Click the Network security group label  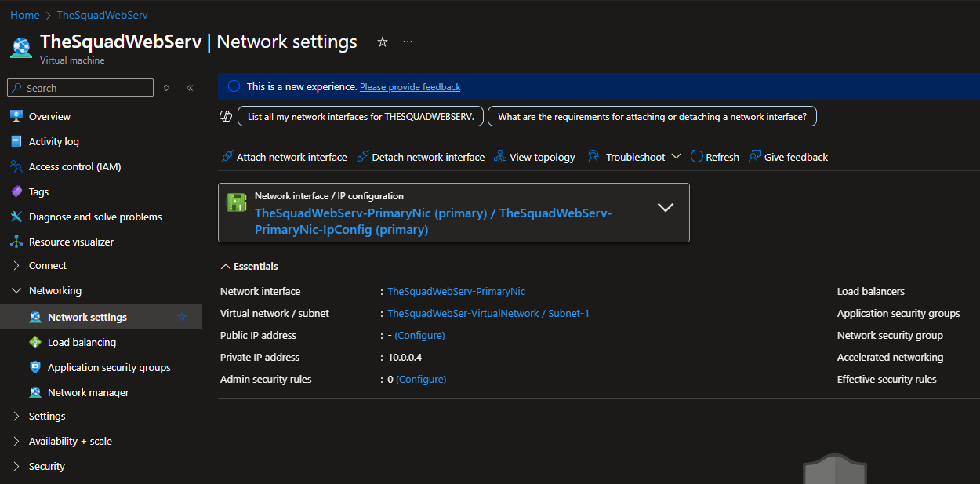pos(890,335)
